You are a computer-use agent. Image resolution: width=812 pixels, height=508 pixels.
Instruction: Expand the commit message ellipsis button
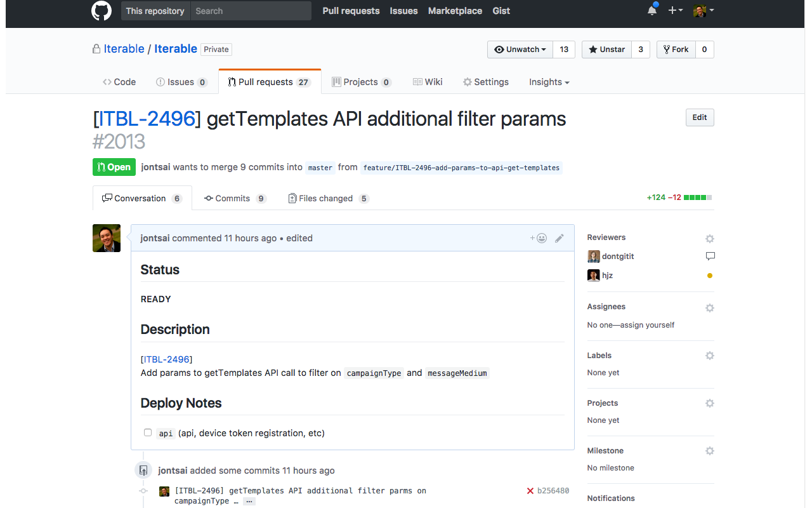tap(249, 501)
